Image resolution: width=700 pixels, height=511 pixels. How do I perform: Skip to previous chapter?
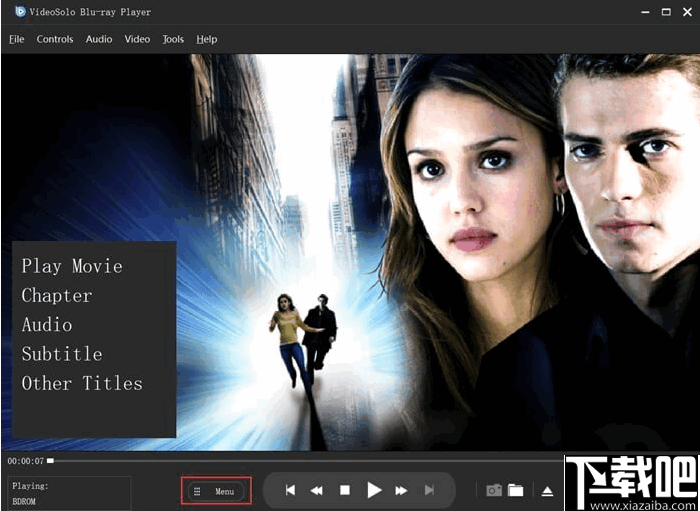pyautogui.click(x=290, y=490)
